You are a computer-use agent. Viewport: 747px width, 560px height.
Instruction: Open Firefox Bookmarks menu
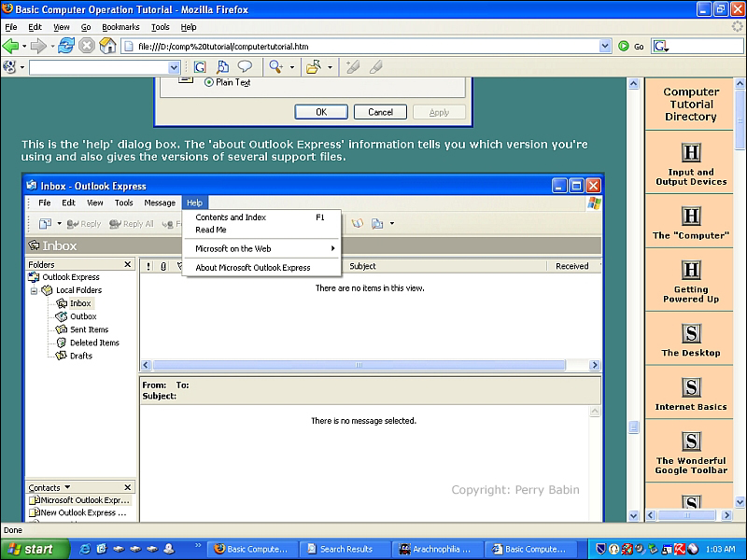coord(120,27)
